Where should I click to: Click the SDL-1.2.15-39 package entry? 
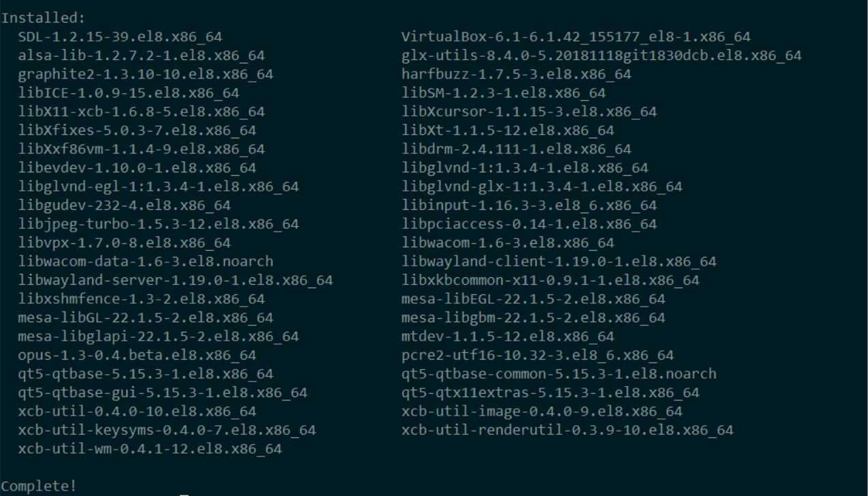[120, 37]
